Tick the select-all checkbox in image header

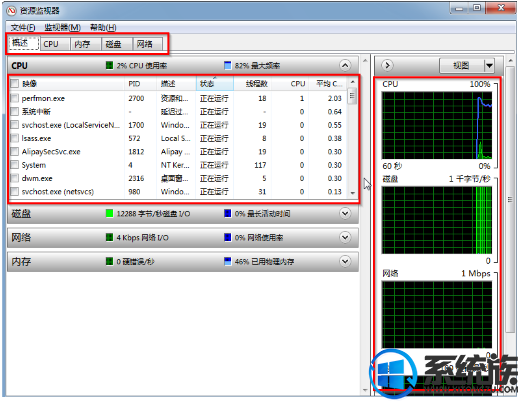pos(14,83)
